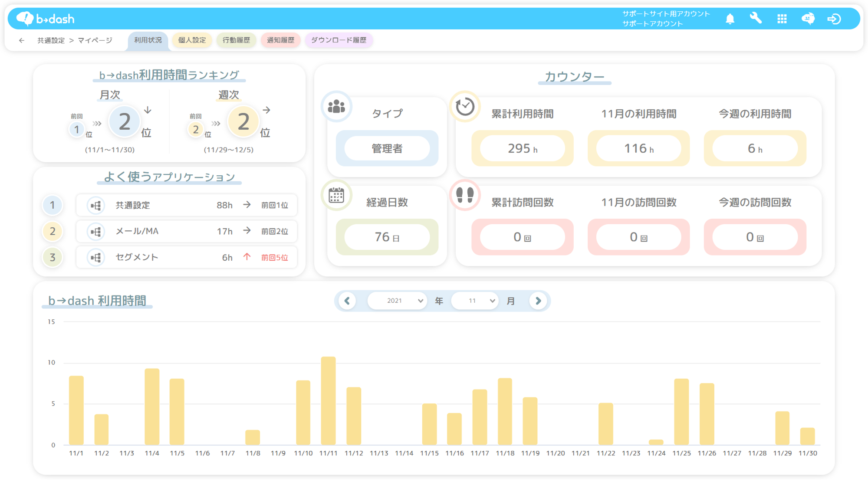Open the apps grid menu

tap(782, 19)
